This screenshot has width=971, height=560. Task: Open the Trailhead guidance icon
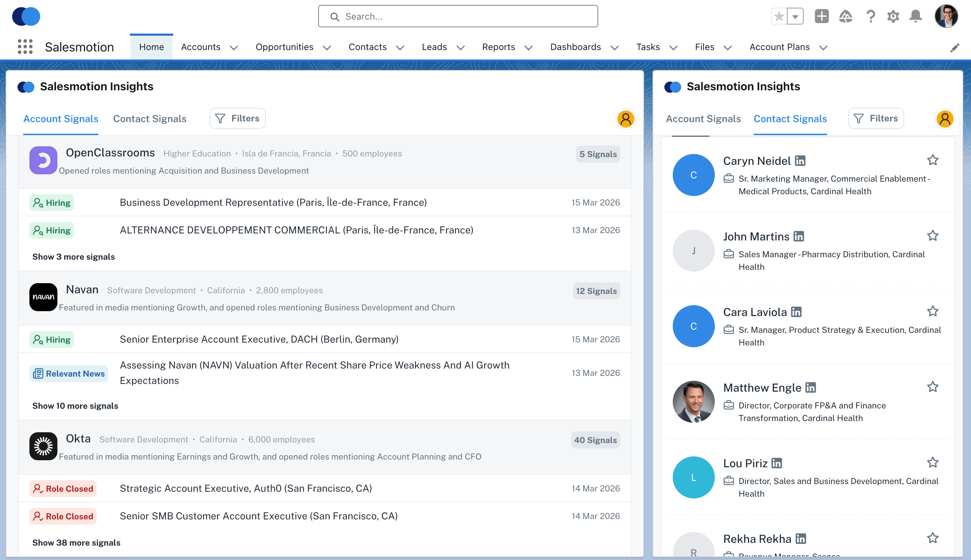point(846,16)
